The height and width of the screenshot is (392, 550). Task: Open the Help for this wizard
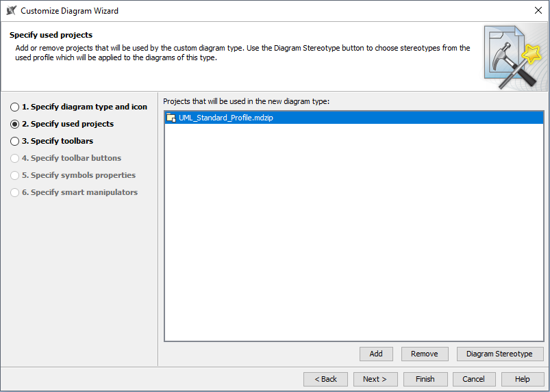522,379
